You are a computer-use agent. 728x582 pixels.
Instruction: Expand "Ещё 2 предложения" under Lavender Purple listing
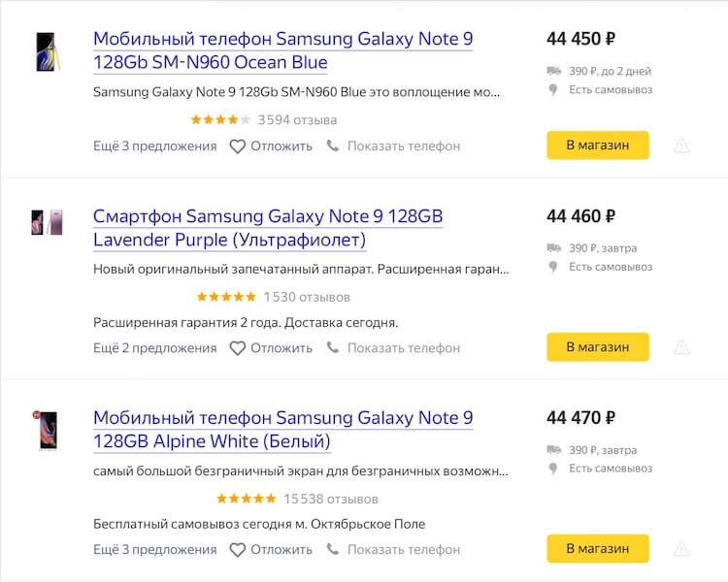coord(155,348)
